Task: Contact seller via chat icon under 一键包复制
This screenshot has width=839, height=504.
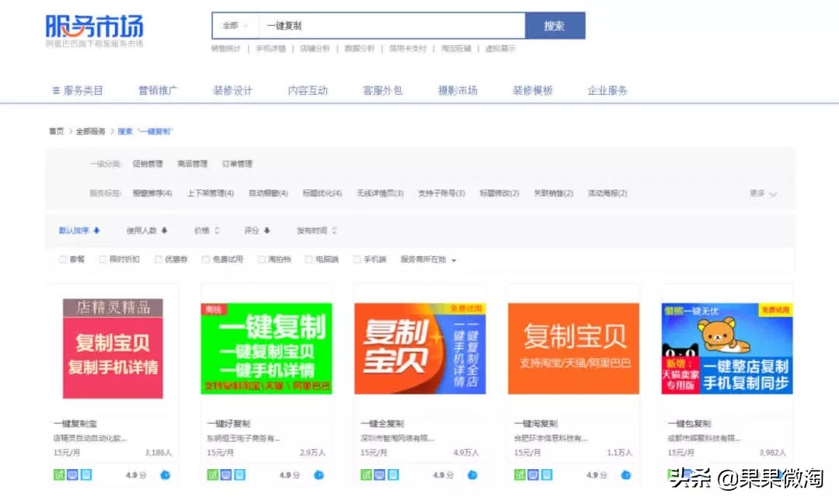Action: pyautogui.click(x=777, y=474)
